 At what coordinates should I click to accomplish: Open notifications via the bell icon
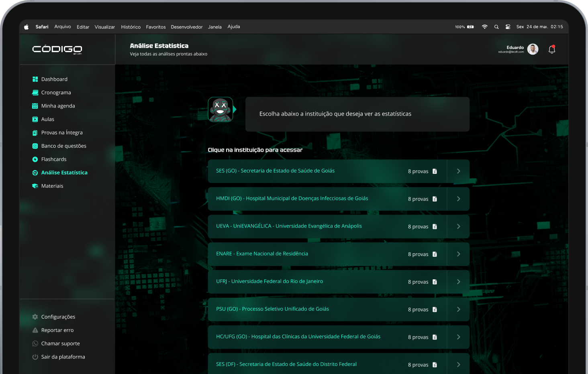(x=552, y=49)
